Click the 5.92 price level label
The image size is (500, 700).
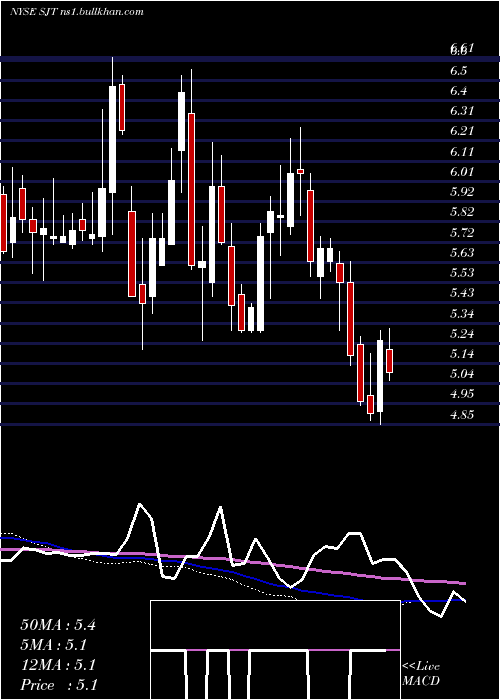pos(462,192)
